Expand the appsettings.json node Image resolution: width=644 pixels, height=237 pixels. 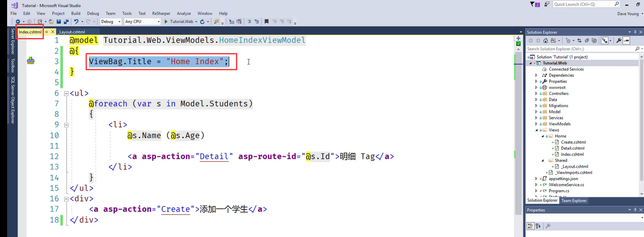click(x=536, y=178)
